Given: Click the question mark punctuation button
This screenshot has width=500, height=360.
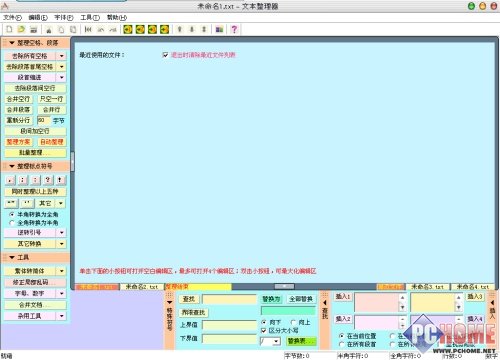Looking at the screenshot, I should click(48, 180).
